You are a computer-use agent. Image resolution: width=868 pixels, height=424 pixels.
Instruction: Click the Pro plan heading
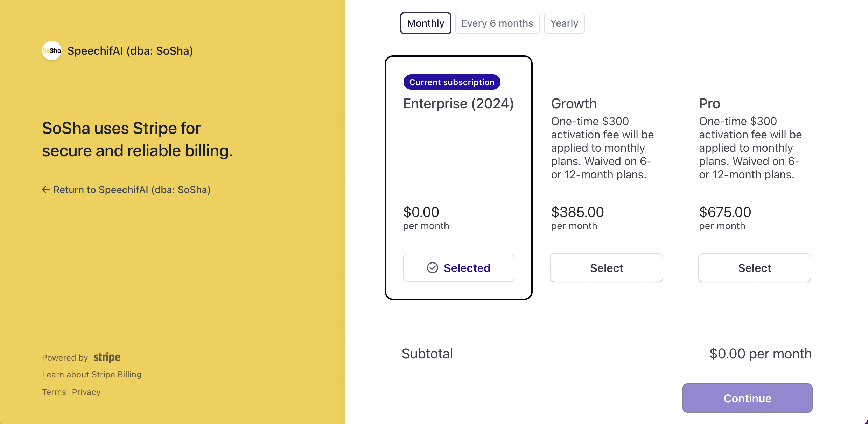point(709,104)
